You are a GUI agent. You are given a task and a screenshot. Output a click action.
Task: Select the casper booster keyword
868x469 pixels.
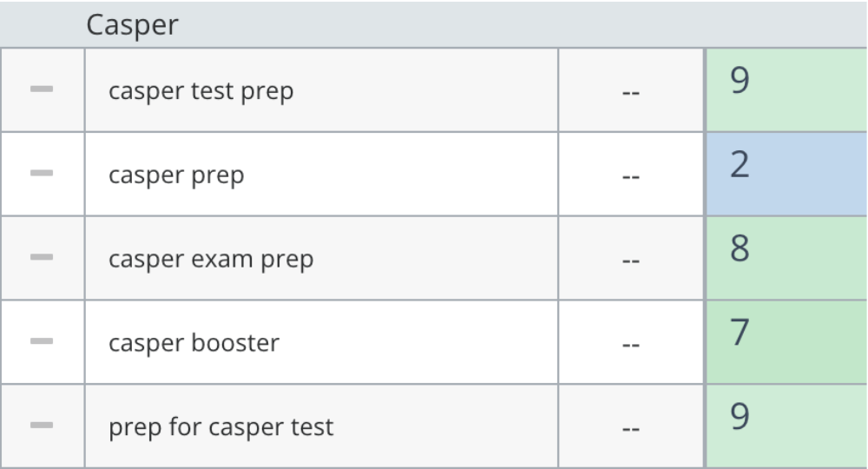(x=194, y=343)
